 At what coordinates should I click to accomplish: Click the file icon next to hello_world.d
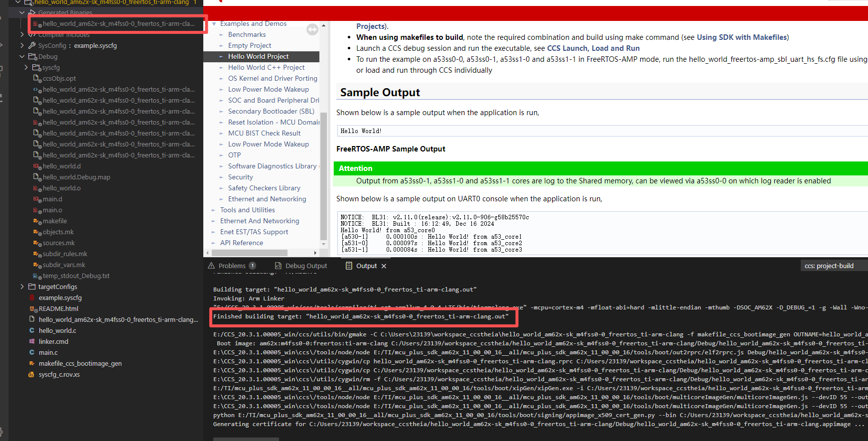[x=37, y=166]
